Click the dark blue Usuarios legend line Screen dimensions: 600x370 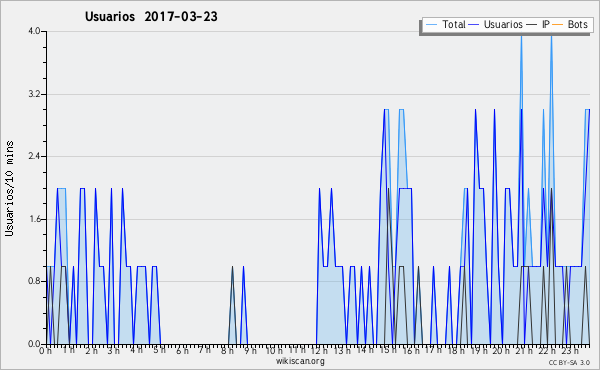[474, 25]
